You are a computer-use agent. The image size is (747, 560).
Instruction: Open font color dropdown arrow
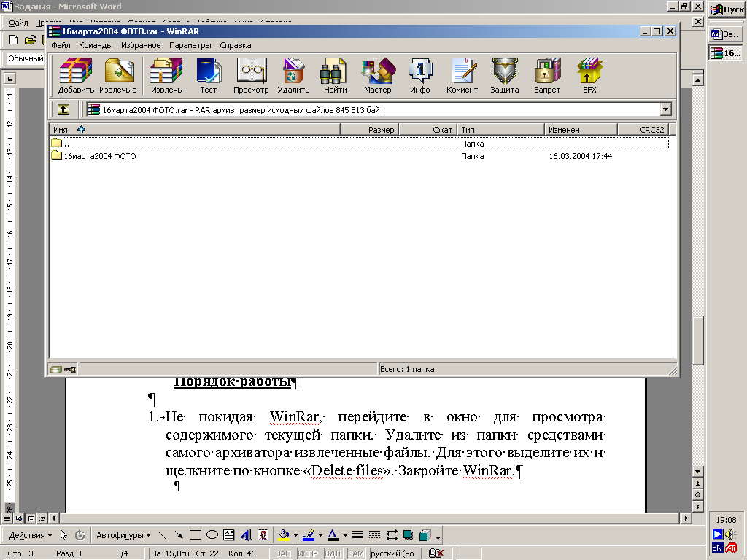point(345,535)
